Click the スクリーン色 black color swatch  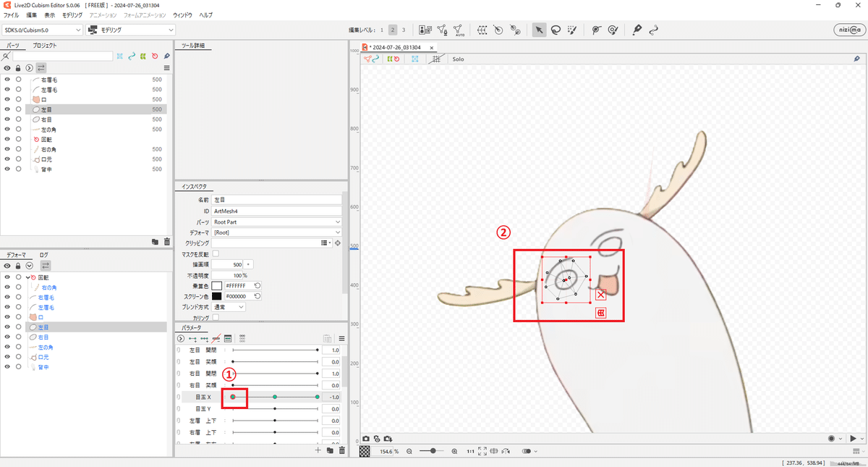pos(217,296)
